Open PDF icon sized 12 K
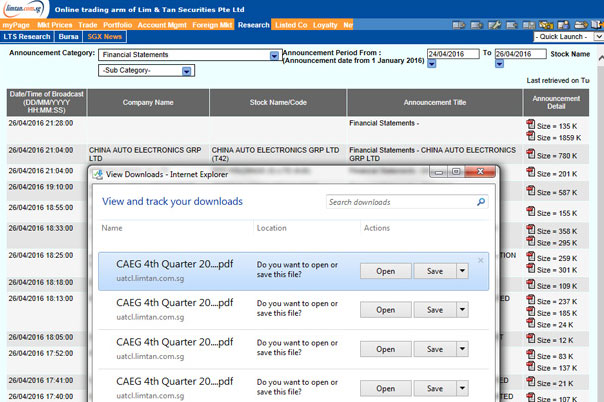This screenshot has width=604, height=402. click(531, 339)
